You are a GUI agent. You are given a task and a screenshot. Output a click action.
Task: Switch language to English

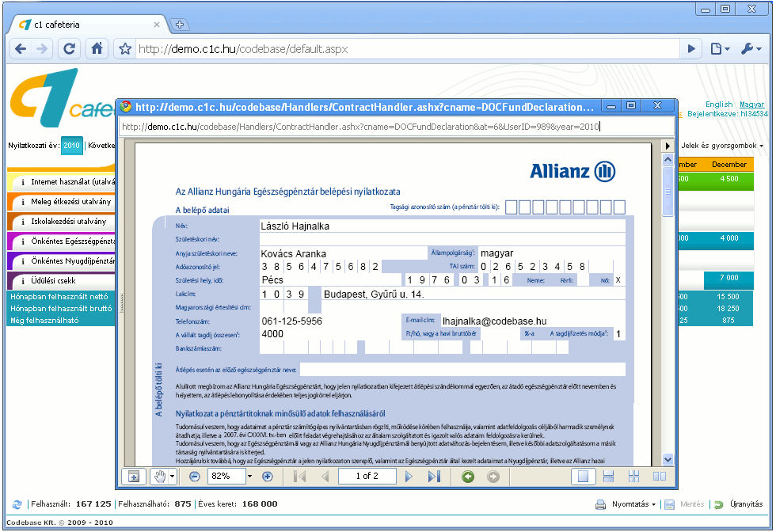[719, 104]
